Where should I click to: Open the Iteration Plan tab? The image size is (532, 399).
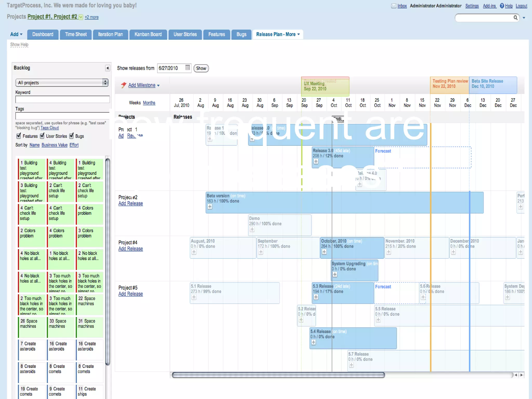(110, 34)
